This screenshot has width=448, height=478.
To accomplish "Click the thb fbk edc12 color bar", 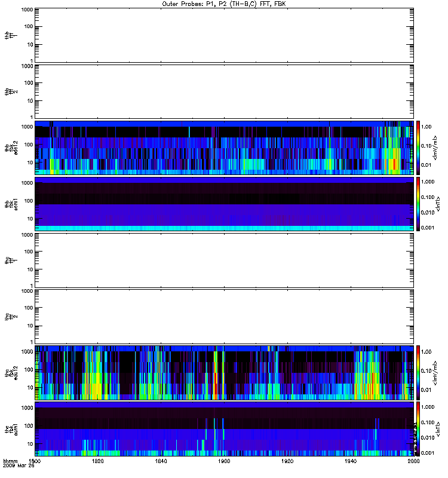I will (x=418, y=148).
